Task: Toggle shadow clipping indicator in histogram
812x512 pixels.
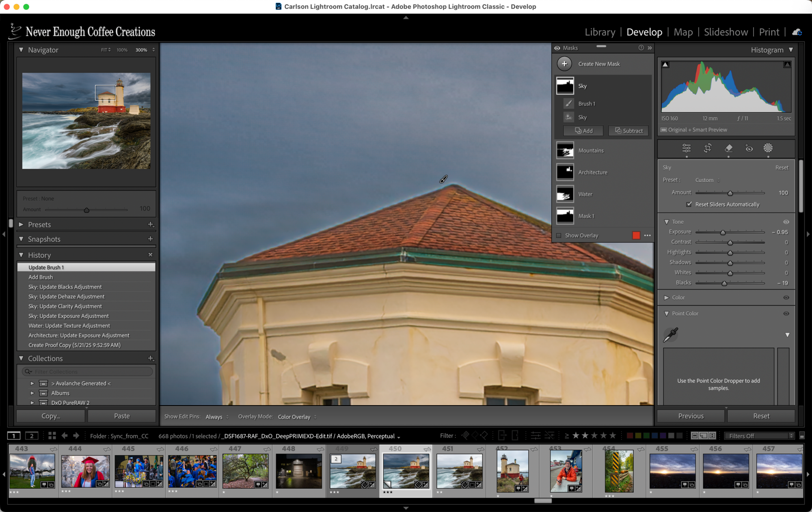Action: click(665, 65)
